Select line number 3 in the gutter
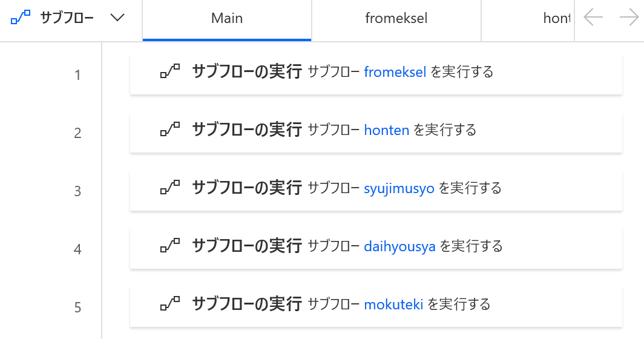The image size is (644, 339). pos(77,191)
